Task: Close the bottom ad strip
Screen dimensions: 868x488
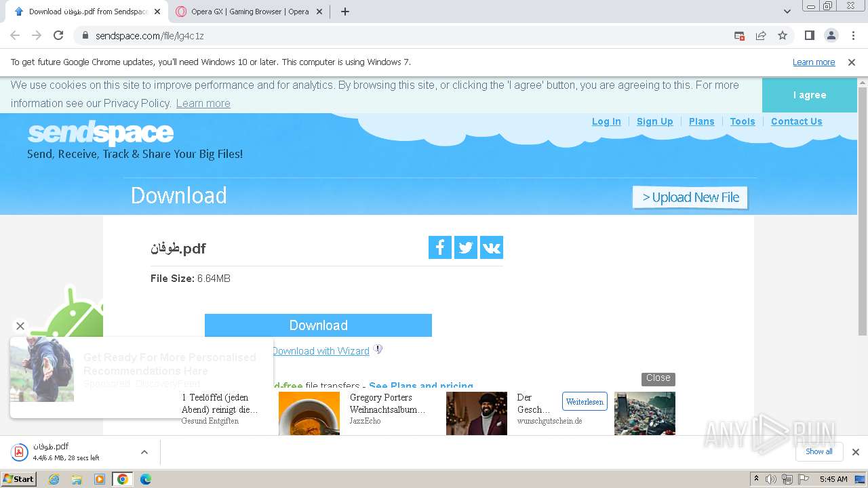Action: 658,378
